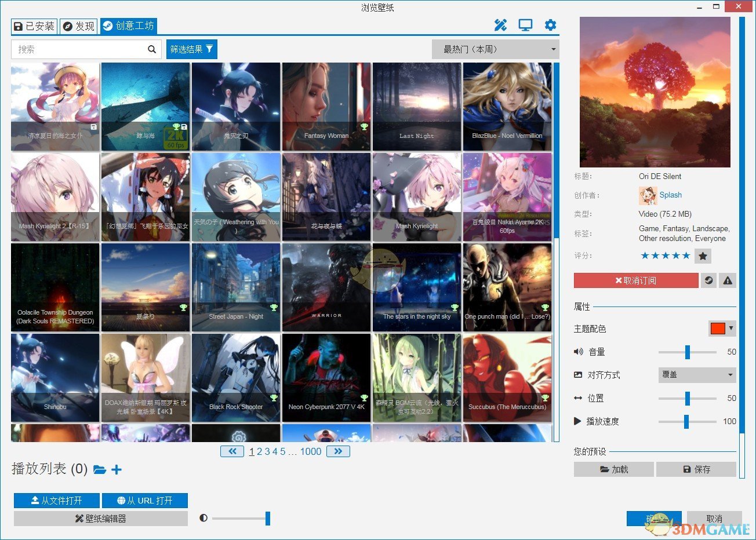Switch to the 发现 tab
The height and width of the screenshot is (540, 756).
click(x=78, y=26)
